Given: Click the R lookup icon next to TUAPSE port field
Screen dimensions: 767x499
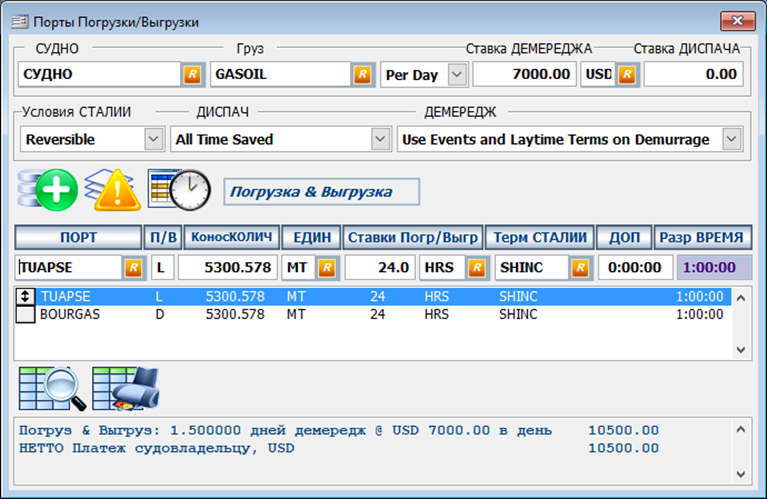Looking at the screenshot, I should [134, 268].
